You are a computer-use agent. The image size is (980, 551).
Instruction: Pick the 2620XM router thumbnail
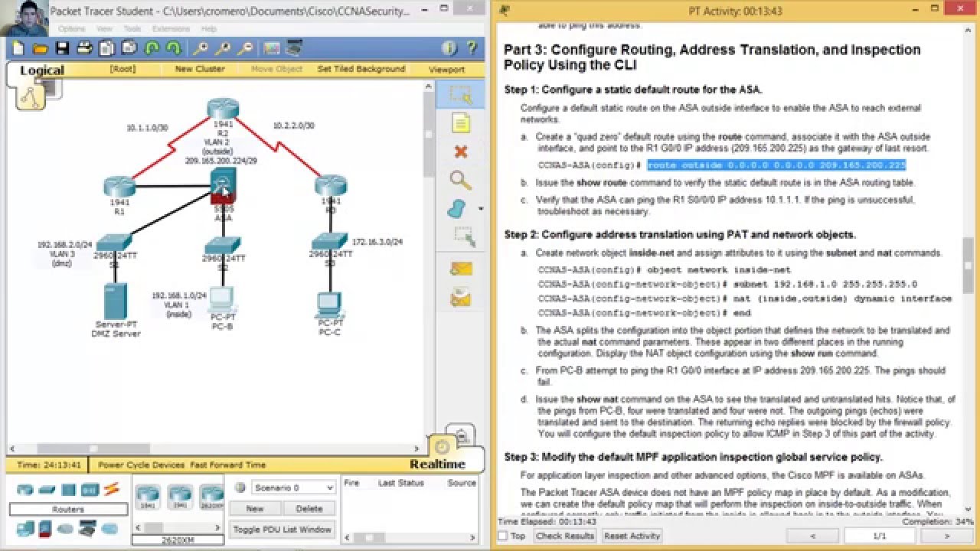coord(211,497)
